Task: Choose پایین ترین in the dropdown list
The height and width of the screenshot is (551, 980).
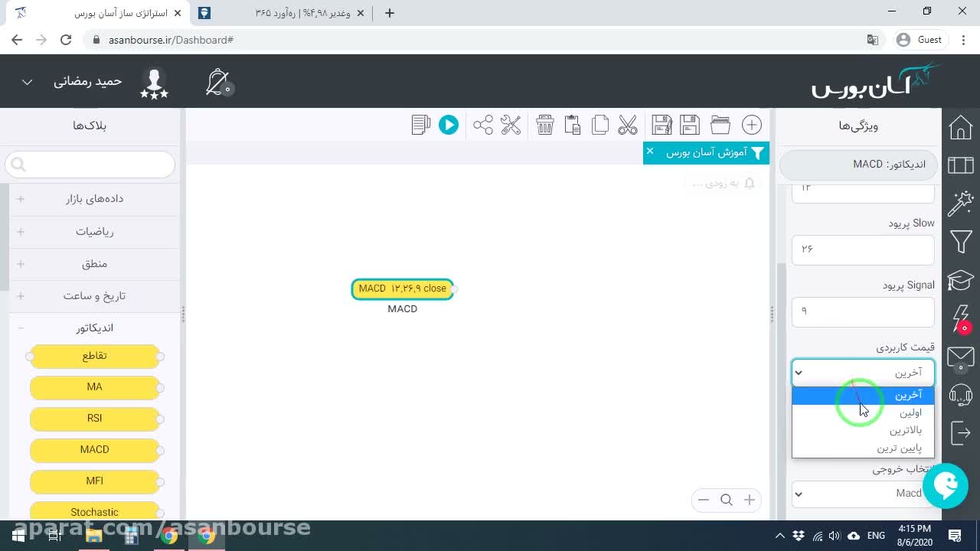Action: click(x=863, y=448)
